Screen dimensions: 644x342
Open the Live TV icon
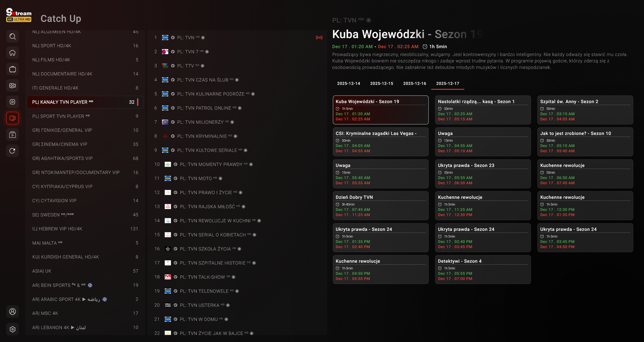(x=13, y=69)
